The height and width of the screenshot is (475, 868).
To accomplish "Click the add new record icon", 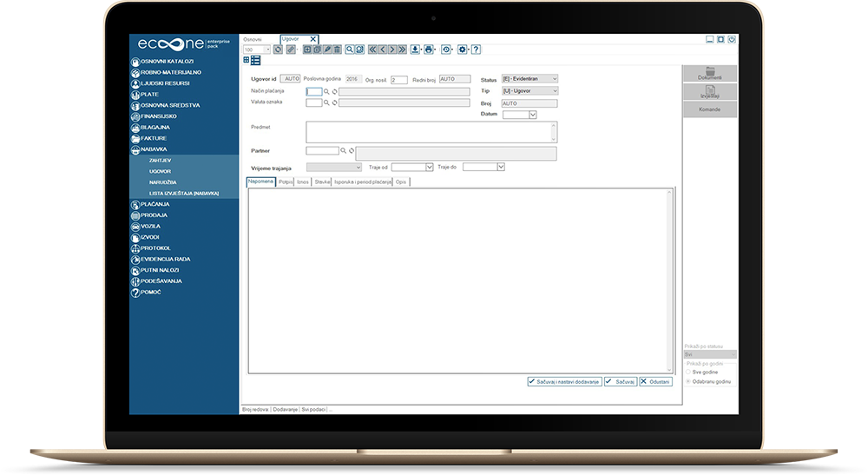I will pyautogui.click(x=307, y=49).
